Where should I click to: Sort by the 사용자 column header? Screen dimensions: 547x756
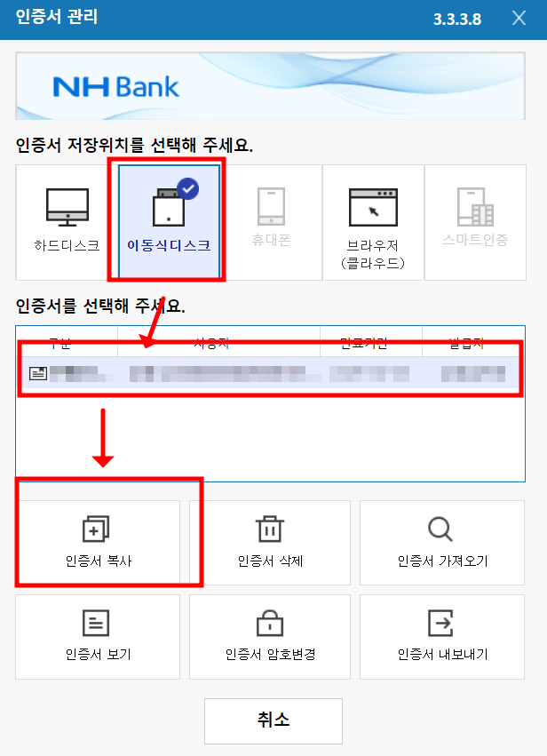click(x=218, y=343)
